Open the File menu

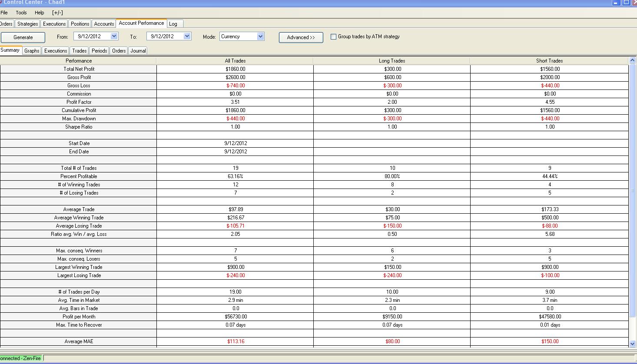click(4, 13)
